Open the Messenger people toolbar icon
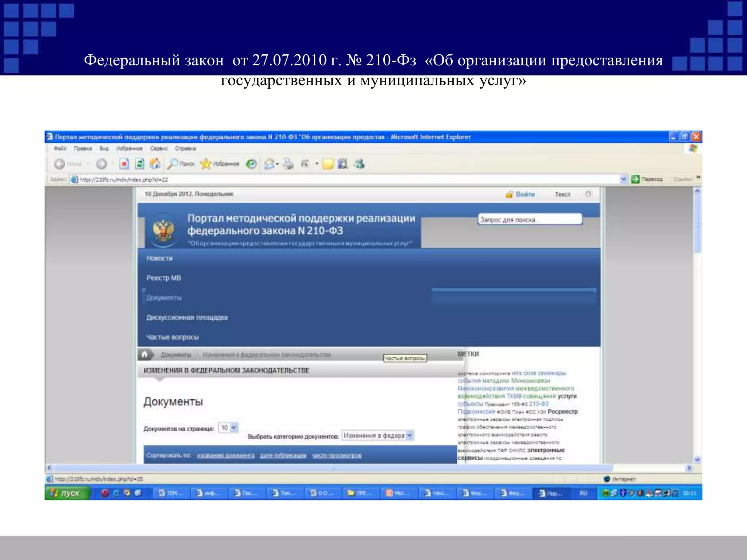The height and width of the screenshot is (560, 747). pyautogui.click(x=359, y=164)
